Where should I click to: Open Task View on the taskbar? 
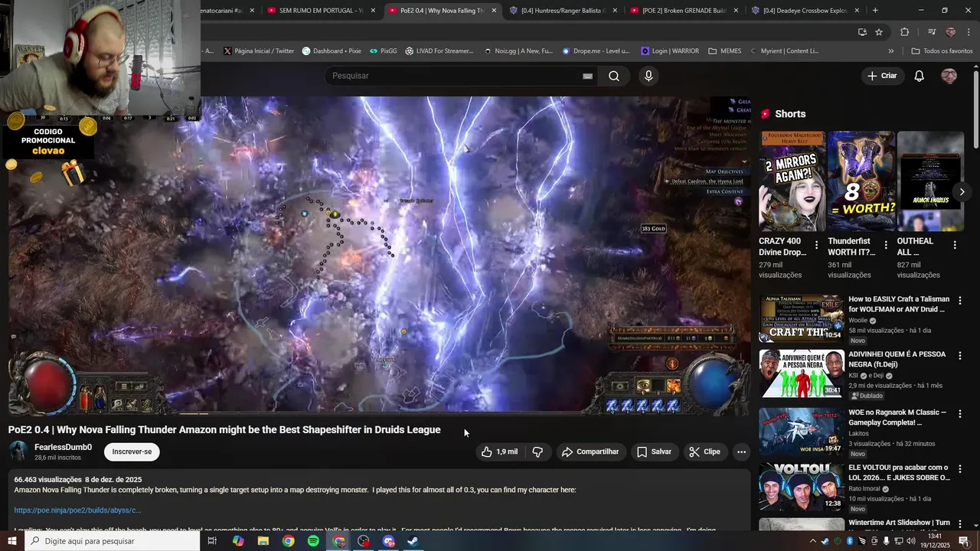tap(212, 541)
